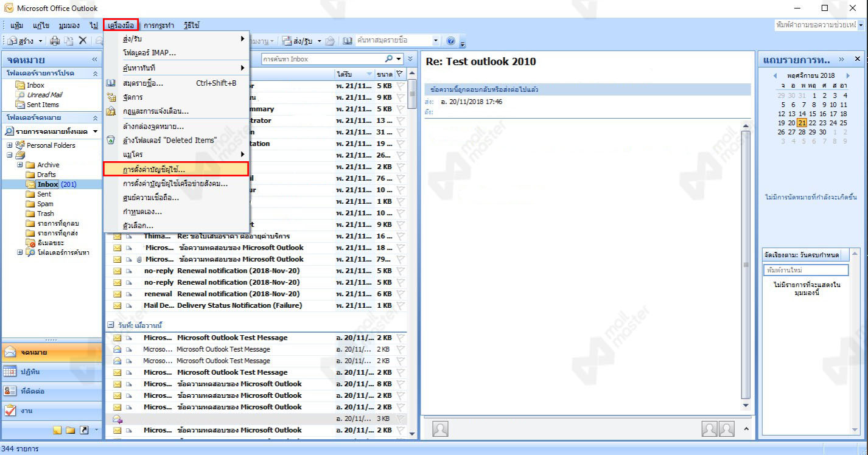Viewport: 868px width, 455px height.
Task: Open the วิธีใช้ Help menu
Action: tap(191, 25)
